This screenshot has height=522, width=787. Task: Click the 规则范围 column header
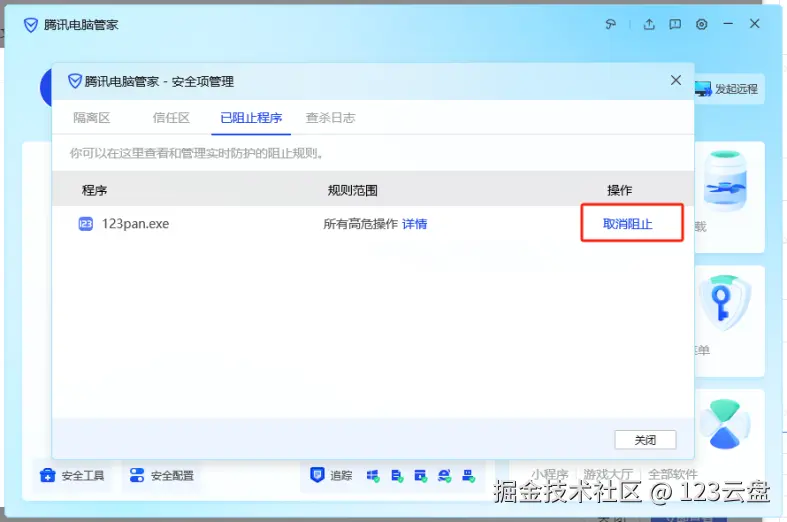pos(352,190)
